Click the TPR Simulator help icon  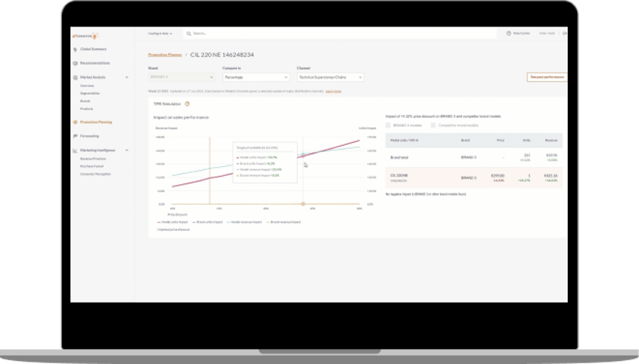pyautogui.click(x=187, y=103)
